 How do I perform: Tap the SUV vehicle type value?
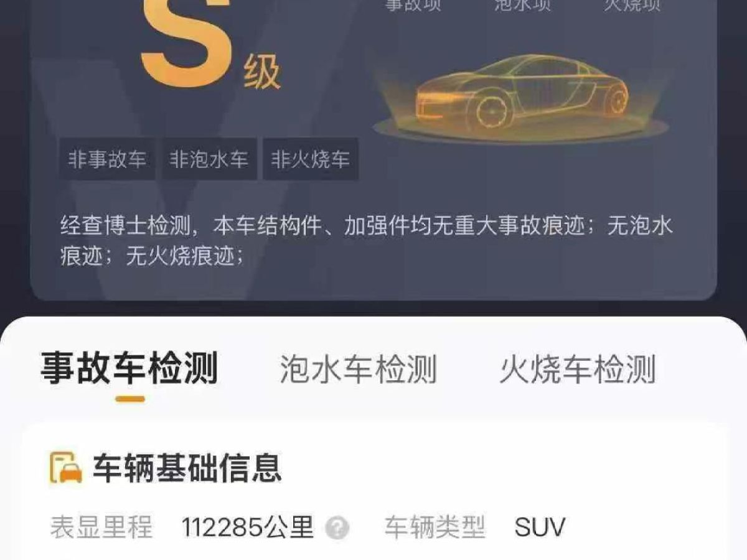point(540,528)
